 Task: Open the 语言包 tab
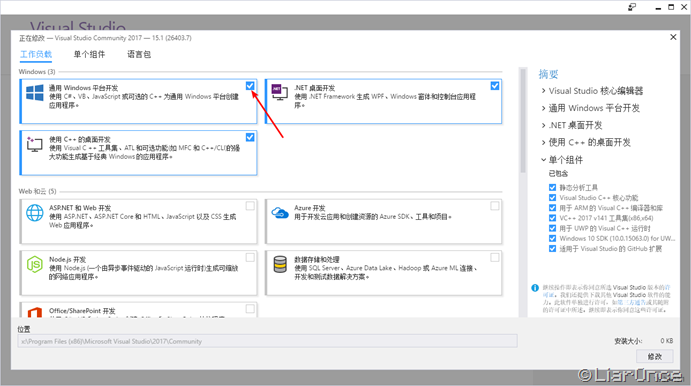coord(139,54)
